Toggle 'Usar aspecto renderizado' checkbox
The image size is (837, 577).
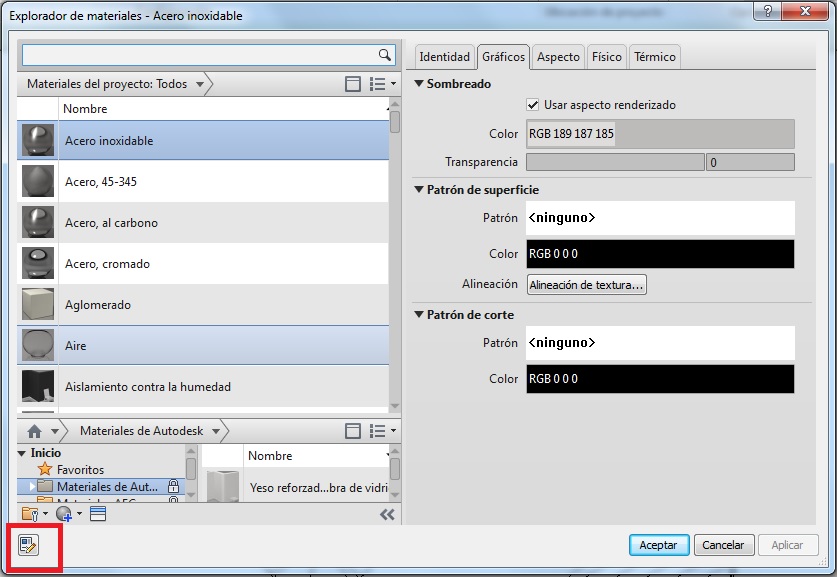(x=533, y=105)
